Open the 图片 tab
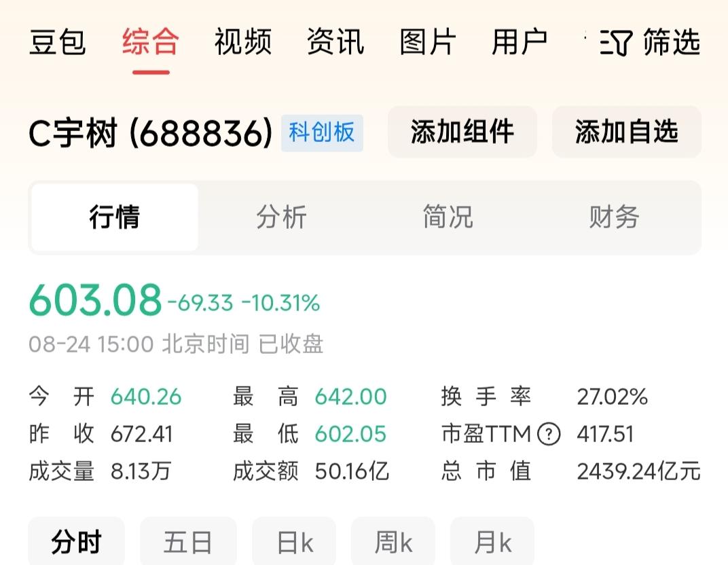Screen dimensions: 728x565 (428, 42)
